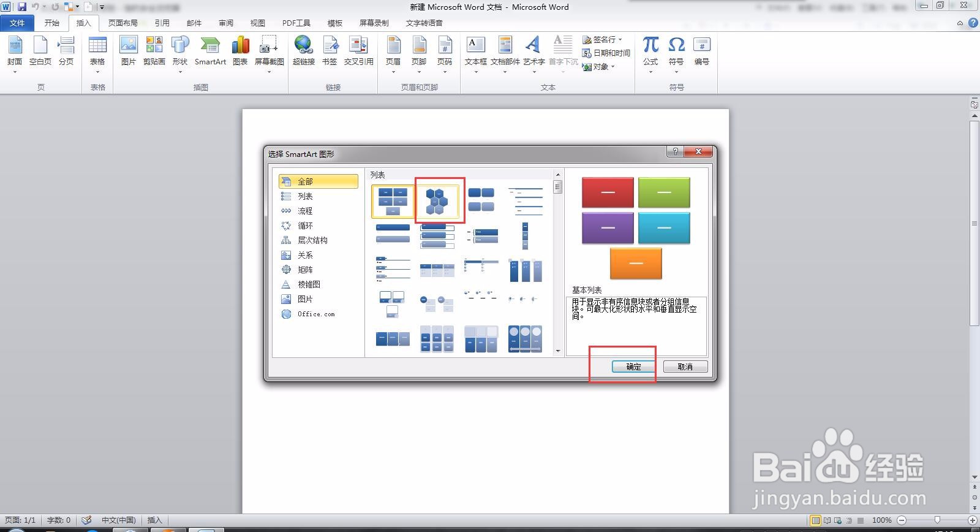Insert a hyperlink (超链接)

coord(304,51)
